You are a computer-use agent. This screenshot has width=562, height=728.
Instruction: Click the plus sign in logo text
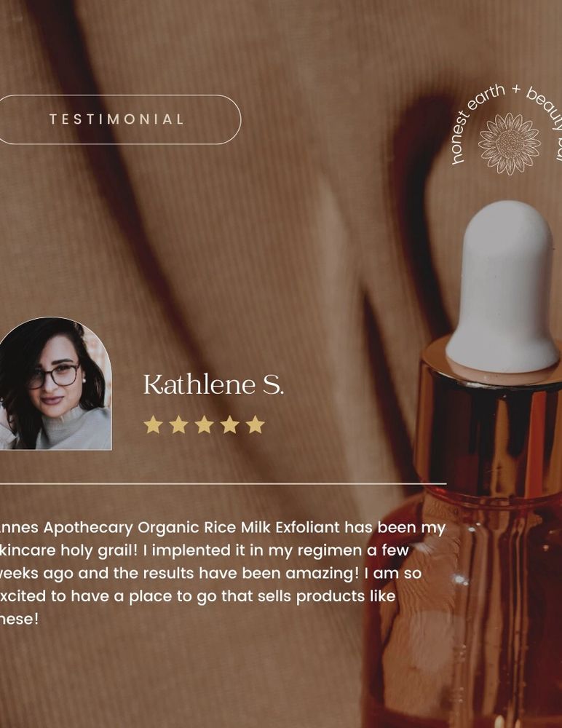point(515,90)
